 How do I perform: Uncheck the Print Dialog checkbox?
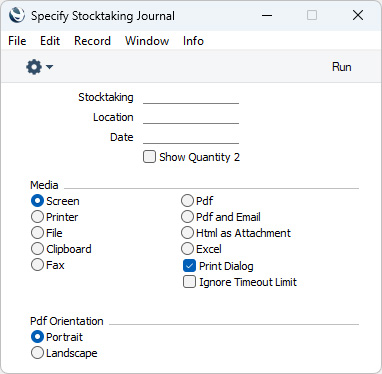click(x=189, y=266)
